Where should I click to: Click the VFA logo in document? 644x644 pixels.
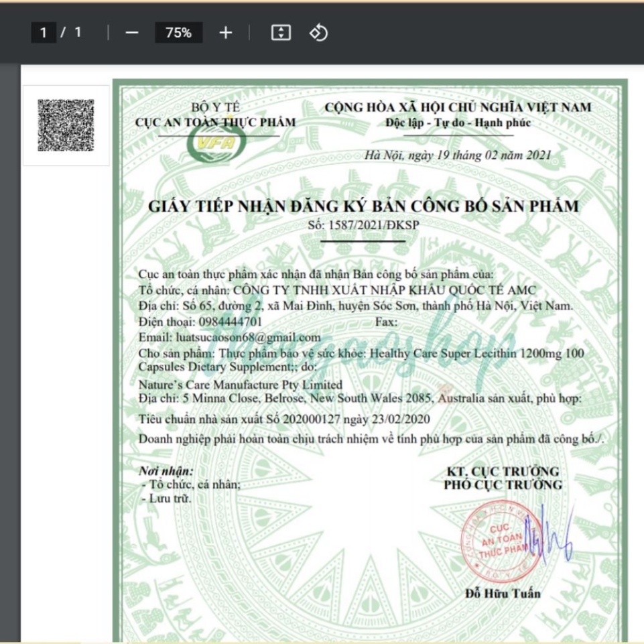tap(216, 143)
